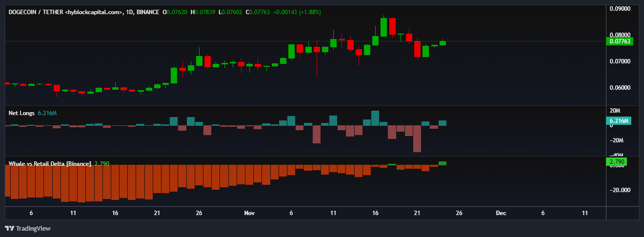Click the Dec label on time axis

pos(501,213)
